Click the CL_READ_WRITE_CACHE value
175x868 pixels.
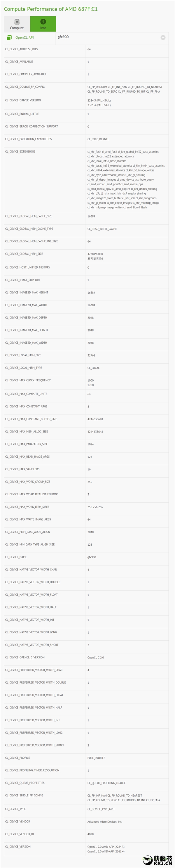pyautogui.click(x=102, y=229)
